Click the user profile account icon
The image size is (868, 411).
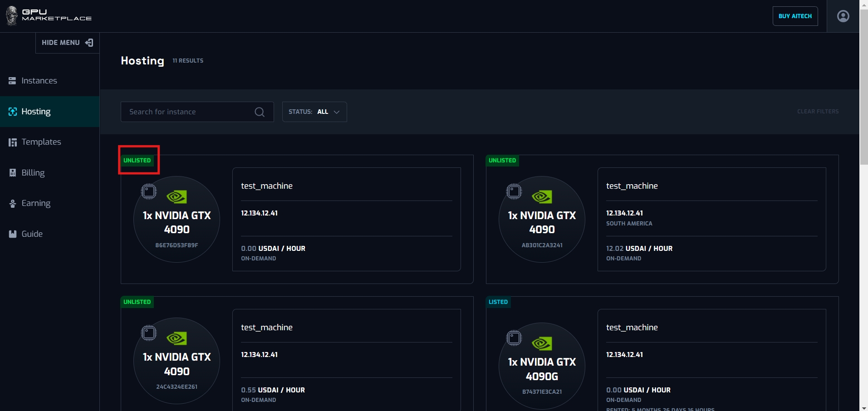(x=843, y=16)
